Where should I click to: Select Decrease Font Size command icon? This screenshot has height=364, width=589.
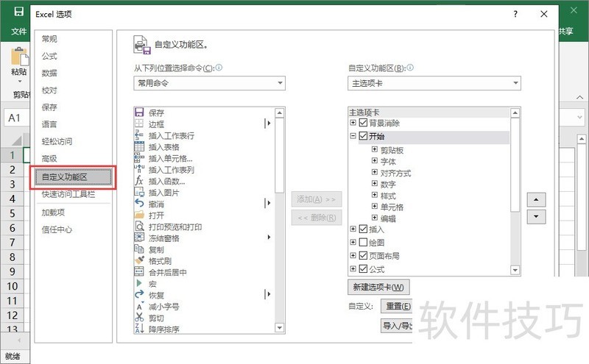[139, 306]
